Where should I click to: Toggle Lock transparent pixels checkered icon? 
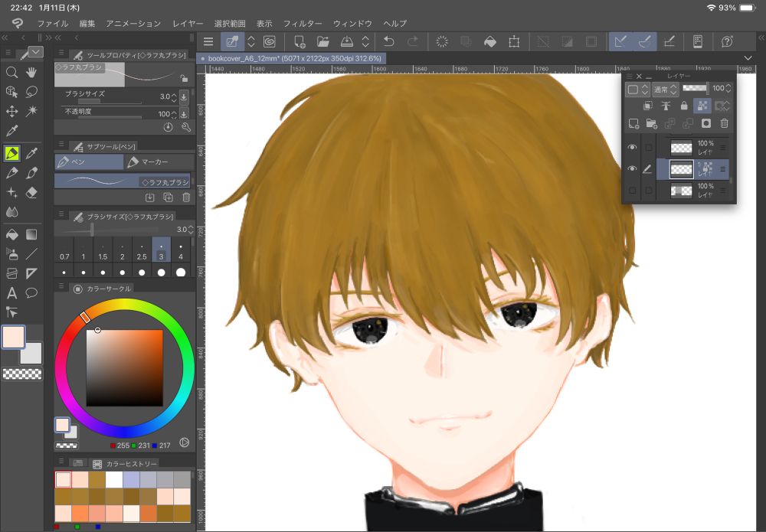coord(702,106)
